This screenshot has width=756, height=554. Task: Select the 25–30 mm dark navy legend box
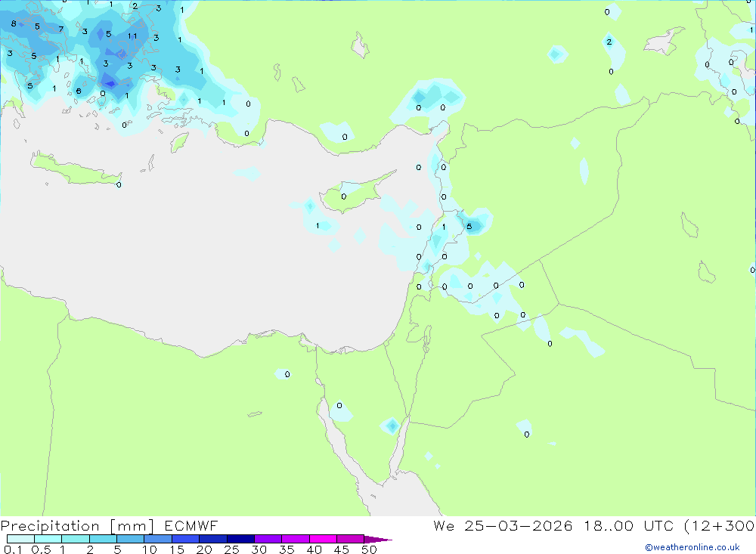[240, 539]
